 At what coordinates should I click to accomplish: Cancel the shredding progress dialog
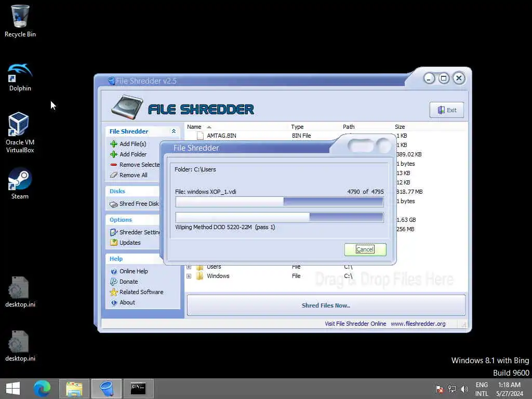[365, 250]
